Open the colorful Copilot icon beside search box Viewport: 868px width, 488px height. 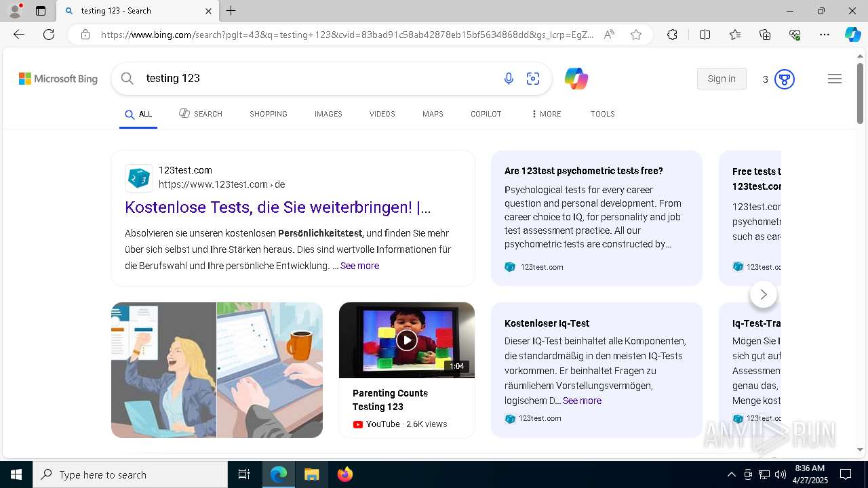pyautogui.click(x=576, y=79)
